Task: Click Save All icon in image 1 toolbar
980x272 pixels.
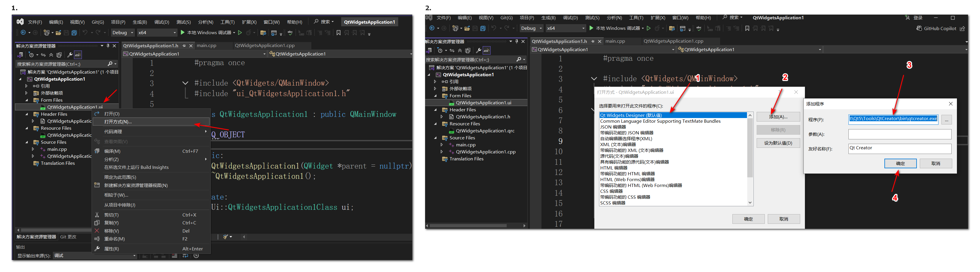Action: pyautogui.click(x=74, y=33)
